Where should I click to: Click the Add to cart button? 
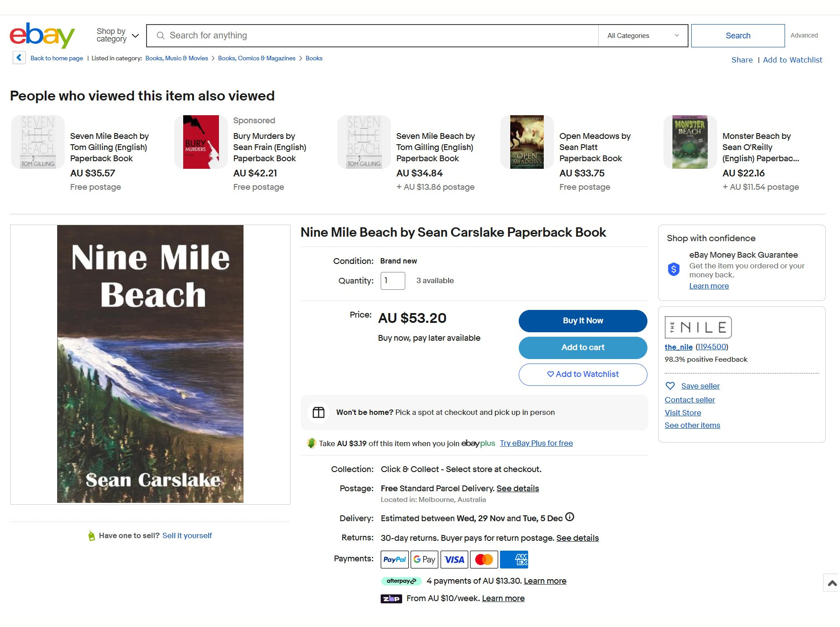[x=582, y=347]
